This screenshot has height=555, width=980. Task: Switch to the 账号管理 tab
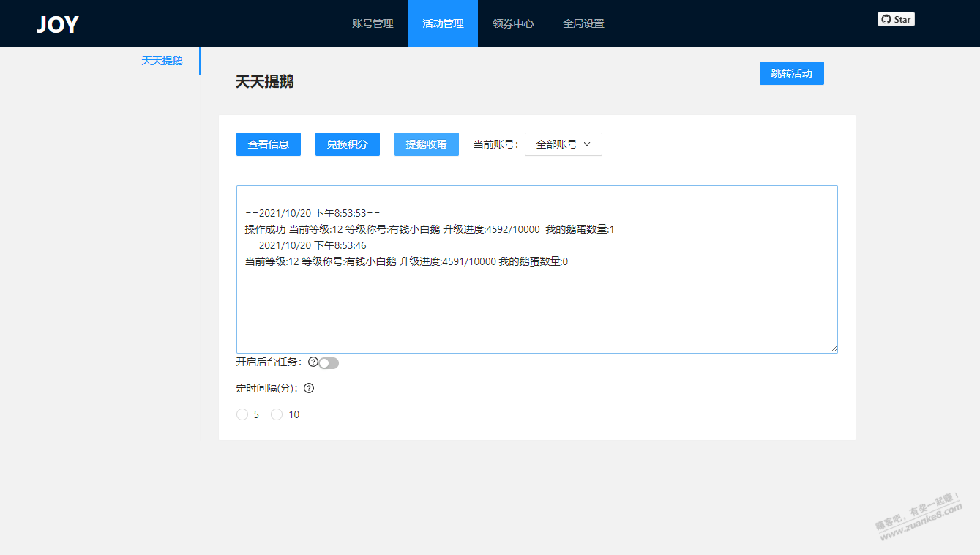click(373, 23)
